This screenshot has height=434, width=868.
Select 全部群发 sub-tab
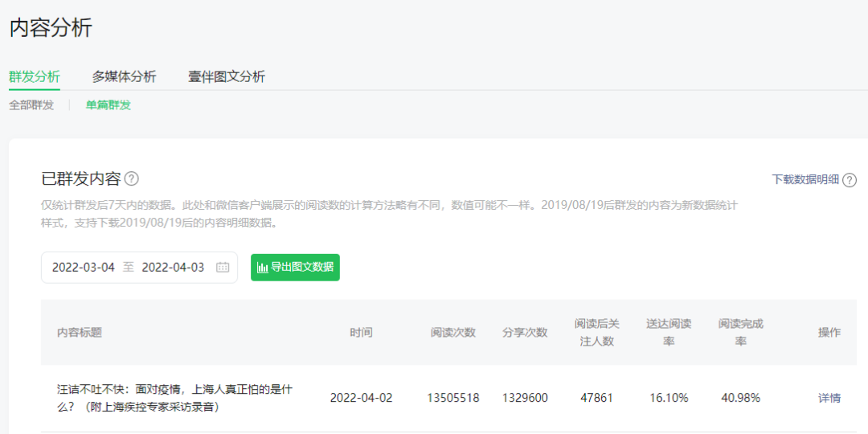coord(31,105)
